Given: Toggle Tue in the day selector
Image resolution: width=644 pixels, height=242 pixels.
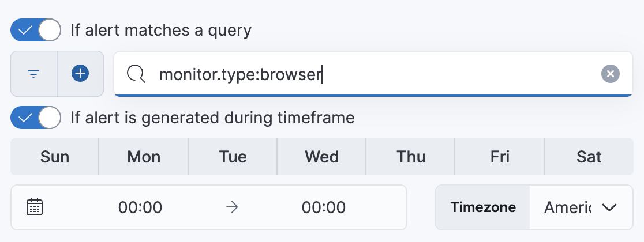Looking at the screenshot, I should (x=233, y=157).
